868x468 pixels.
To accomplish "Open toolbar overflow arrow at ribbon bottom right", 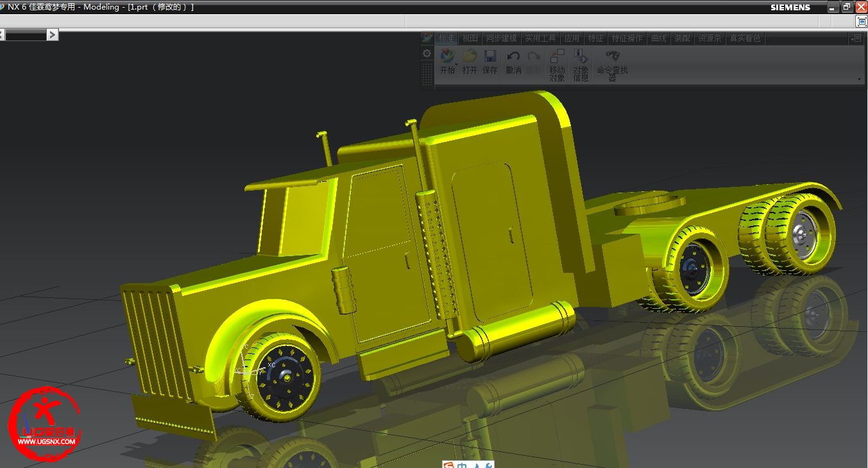I will [860, 79].
